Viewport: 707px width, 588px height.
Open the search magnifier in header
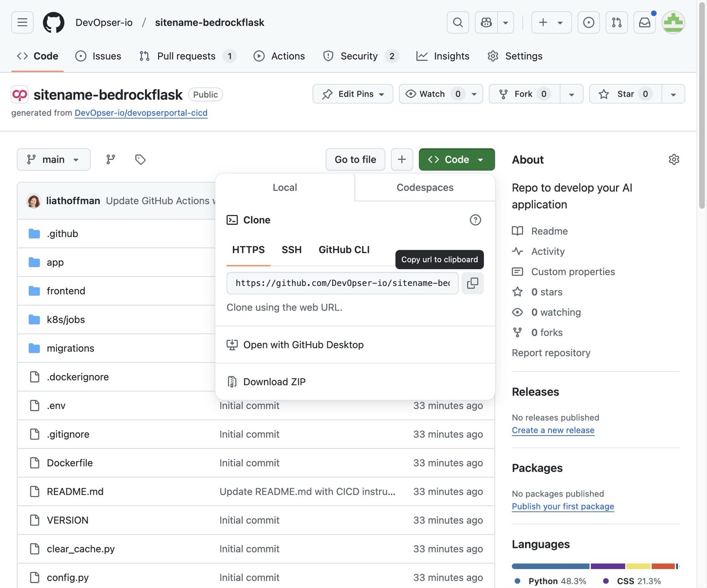(458, 23)
